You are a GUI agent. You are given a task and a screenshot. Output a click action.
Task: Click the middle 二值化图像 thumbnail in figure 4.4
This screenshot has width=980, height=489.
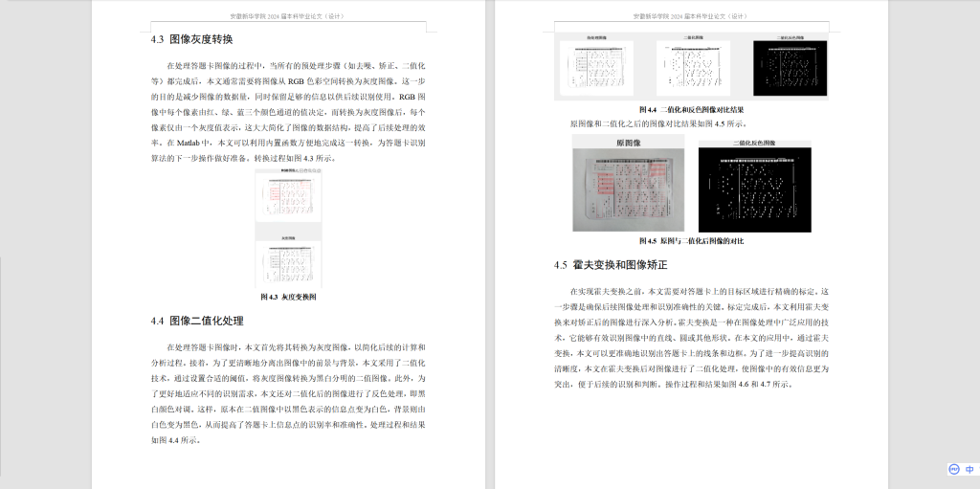693,68
